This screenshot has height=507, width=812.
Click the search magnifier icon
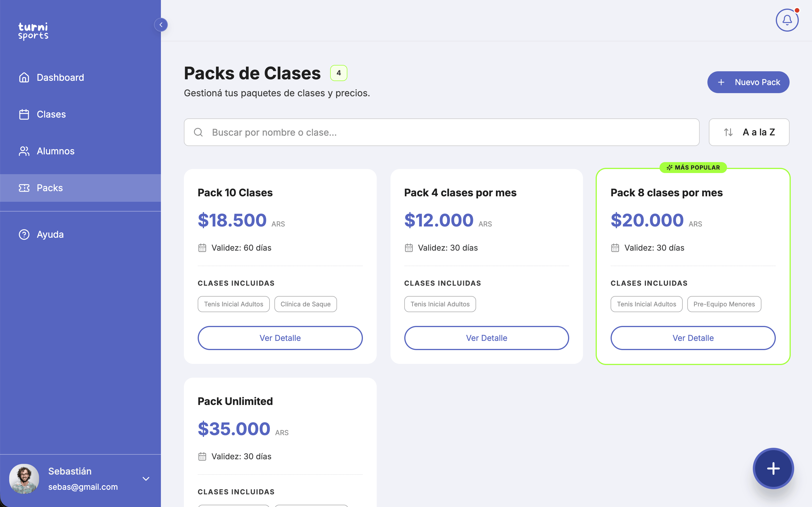[198, 132]
